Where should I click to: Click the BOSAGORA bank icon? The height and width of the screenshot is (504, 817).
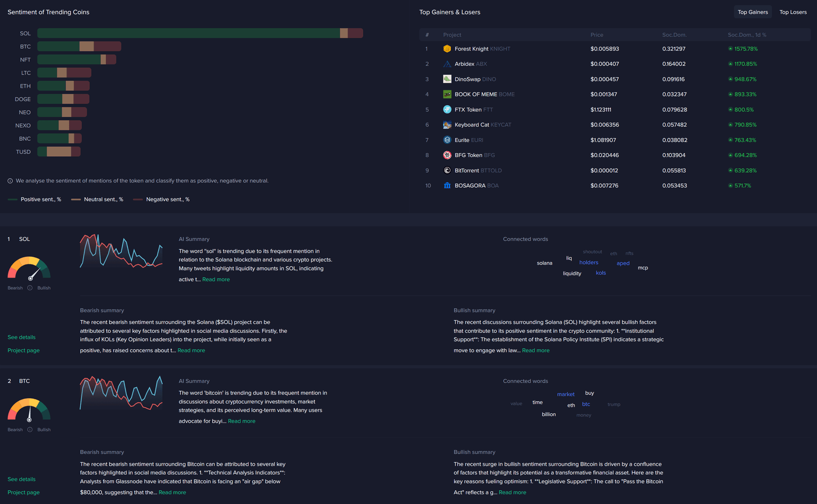point(447,186)
